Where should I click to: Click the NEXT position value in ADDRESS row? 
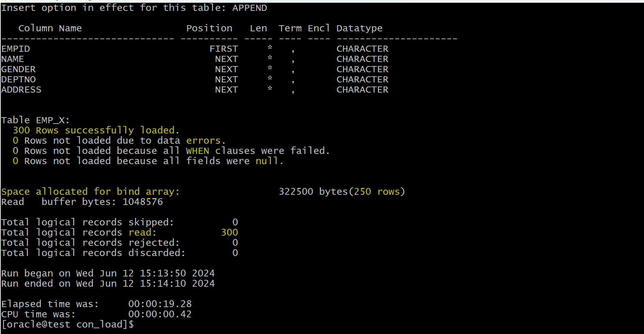point(226,90)
